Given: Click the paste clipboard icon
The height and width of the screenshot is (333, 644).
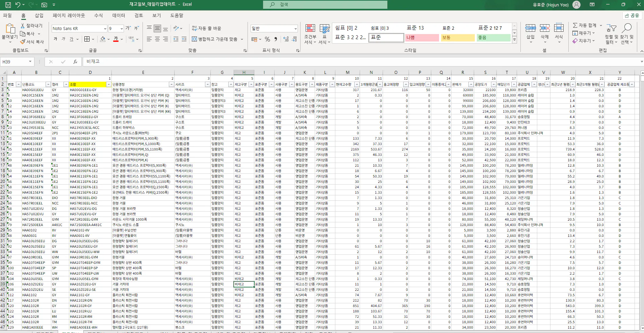Looking at the screenshot, I should pyautogui.click(x=9, y=29).
